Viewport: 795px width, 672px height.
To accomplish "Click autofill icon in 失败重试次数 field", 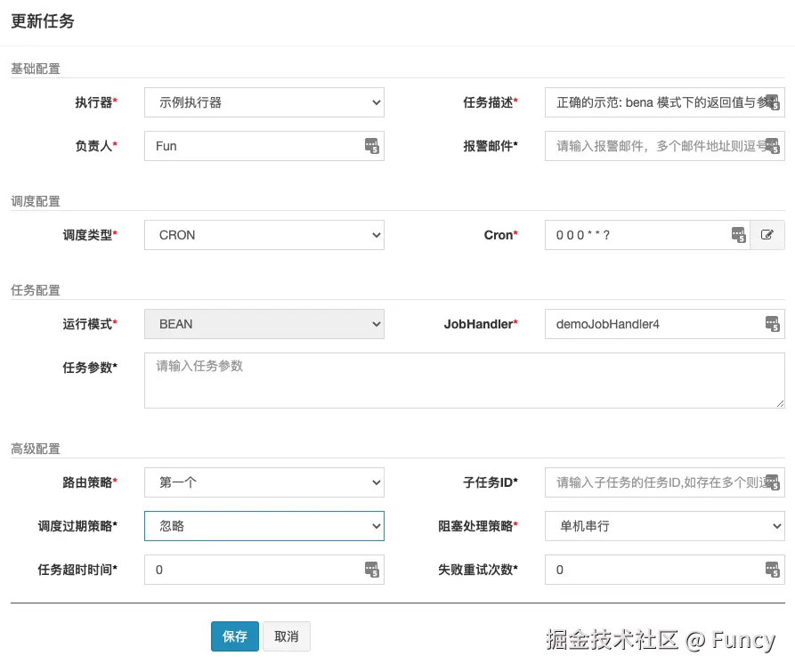I will (x=772, y=570).
